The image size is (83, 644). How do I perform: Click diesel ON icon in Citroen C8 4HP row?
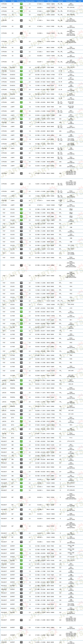coord(21,62)
